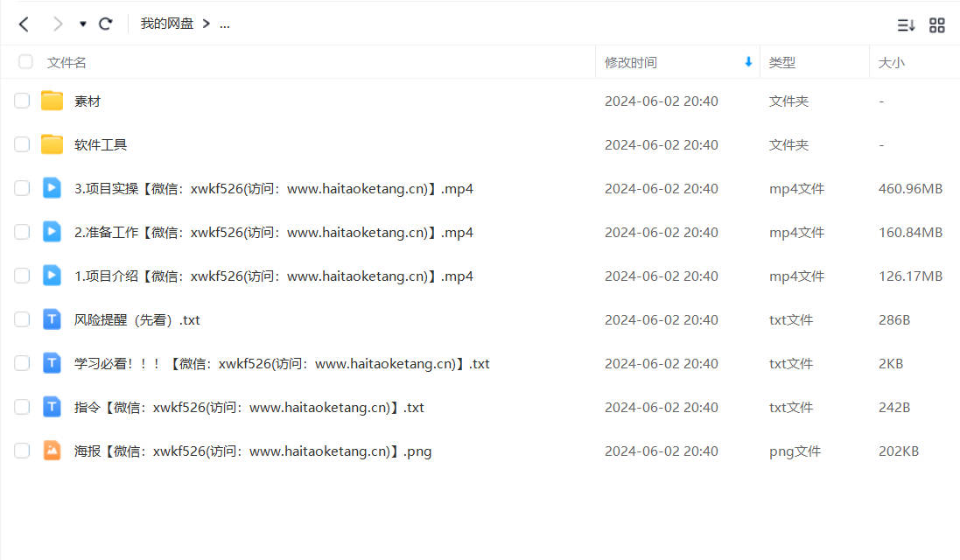Click the 2KB size value
This screenshot has height=560, width=960.
point(891,363)
